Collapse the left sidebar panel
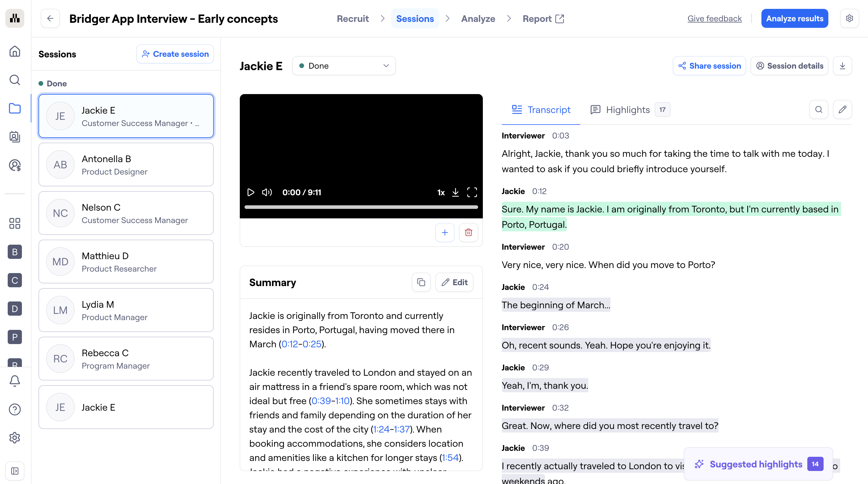The width and height of the screenshot is (868, 484). point(15,470)
